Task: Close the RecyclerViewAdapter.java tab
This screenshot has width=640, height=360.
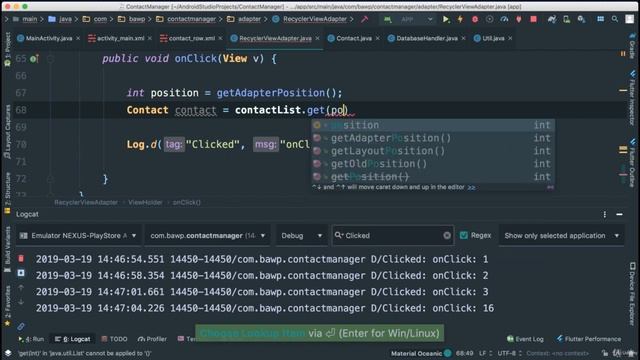Action: [317, 38]
